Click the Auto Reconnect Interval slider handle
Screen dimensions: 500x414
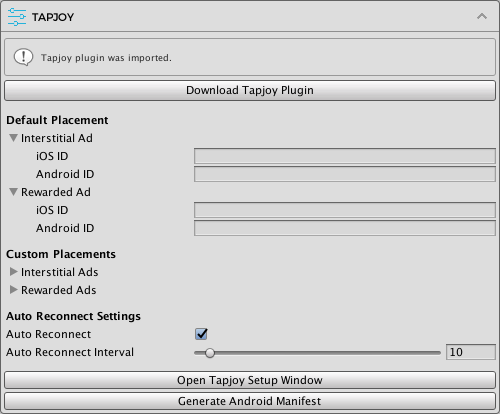pyautogui.click(x=210, y=353)
